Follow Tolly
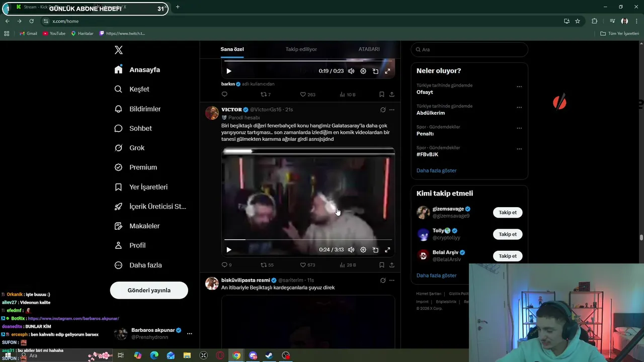 tap(508, 234)
